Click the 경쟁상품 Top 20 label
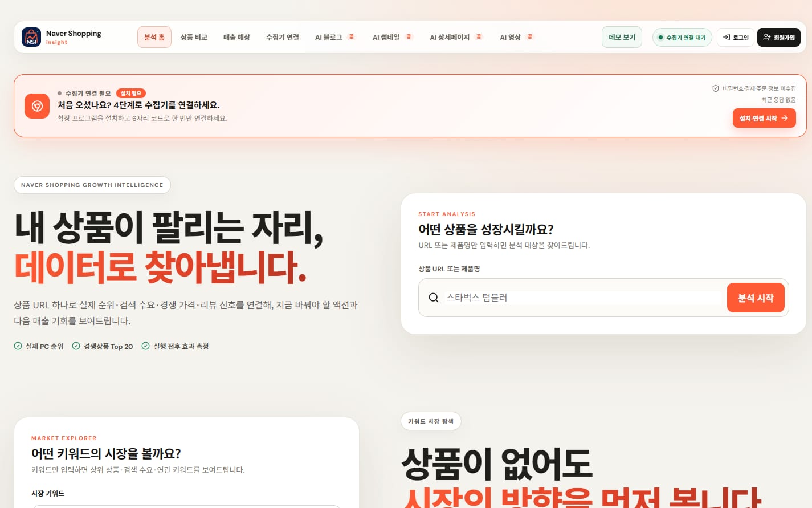 click(x=108, y=347)
